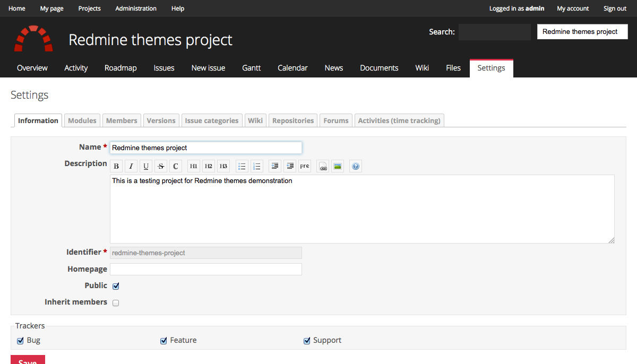Select the Repositories settings tab
The width and height of the screenshot is (637, 364).
click(293, 120)
